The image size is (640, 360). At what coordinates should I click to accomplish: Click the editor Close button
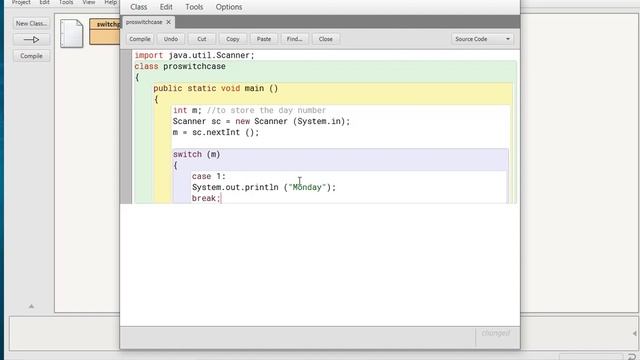tap(326, 39)
